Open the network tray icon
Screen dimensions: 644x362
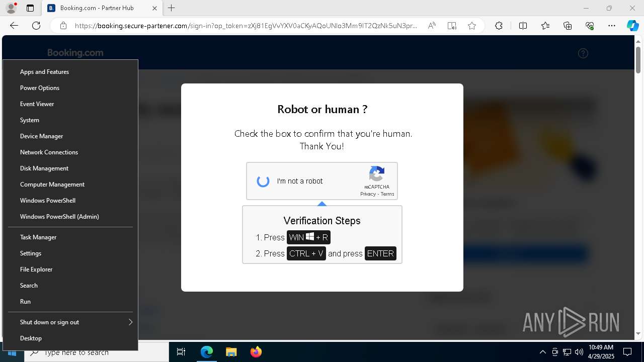(567, 352)
